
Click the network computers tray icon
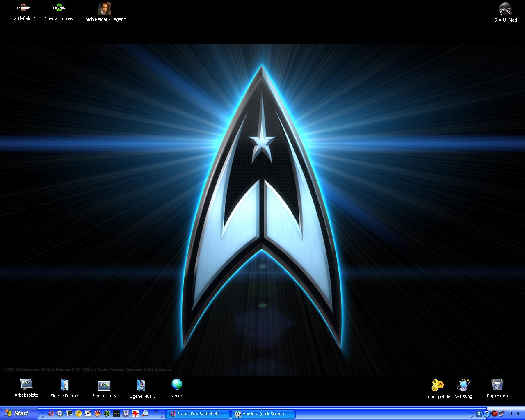point(501,414)
